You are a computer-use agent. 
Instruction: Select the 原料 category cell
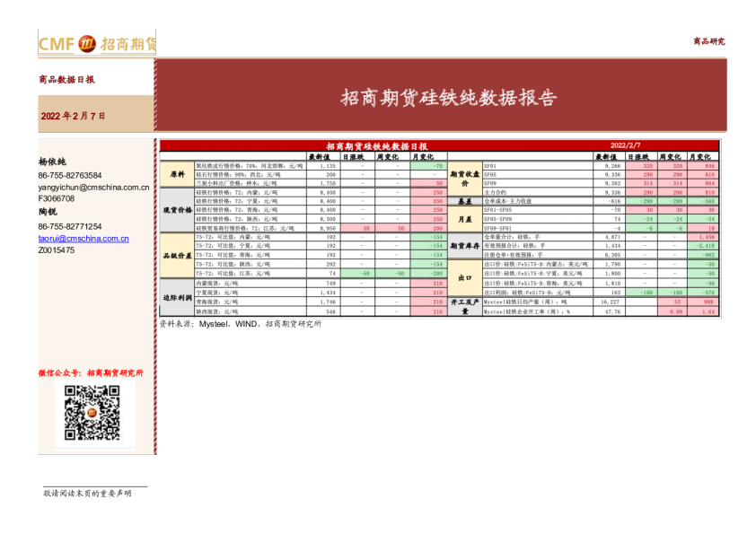click(x=177, y=174)
